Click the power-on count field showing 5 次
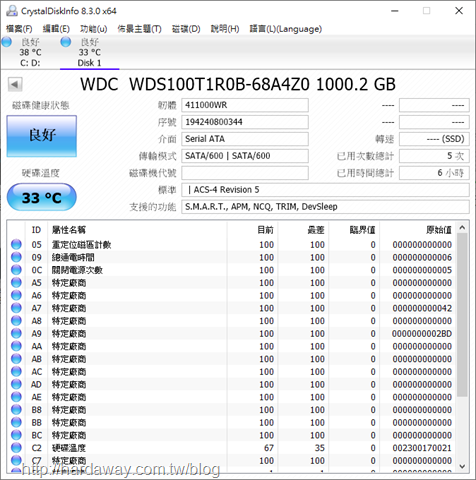 [x=434, y=156]
